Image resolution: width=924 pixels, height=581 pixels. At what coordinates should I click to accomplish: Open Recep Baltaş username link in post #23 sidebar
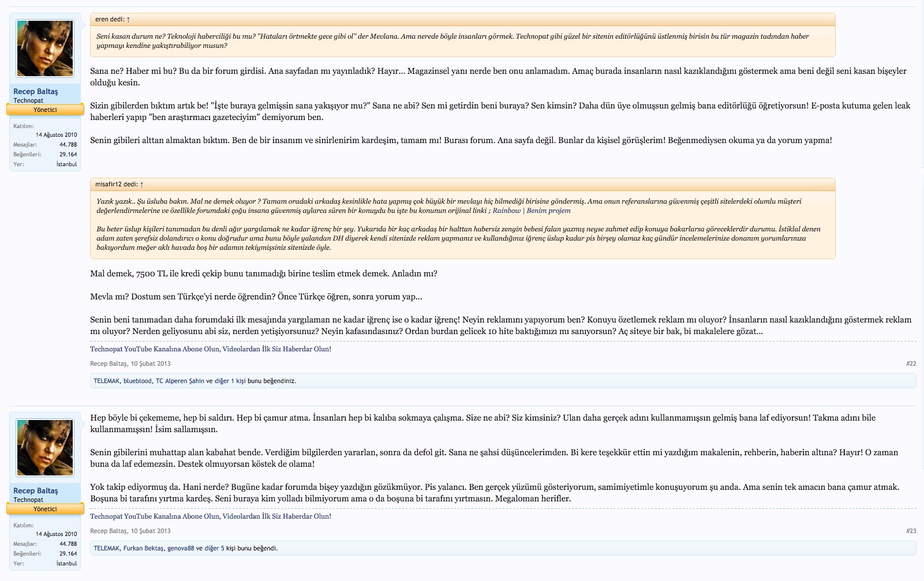click(36, 490)
